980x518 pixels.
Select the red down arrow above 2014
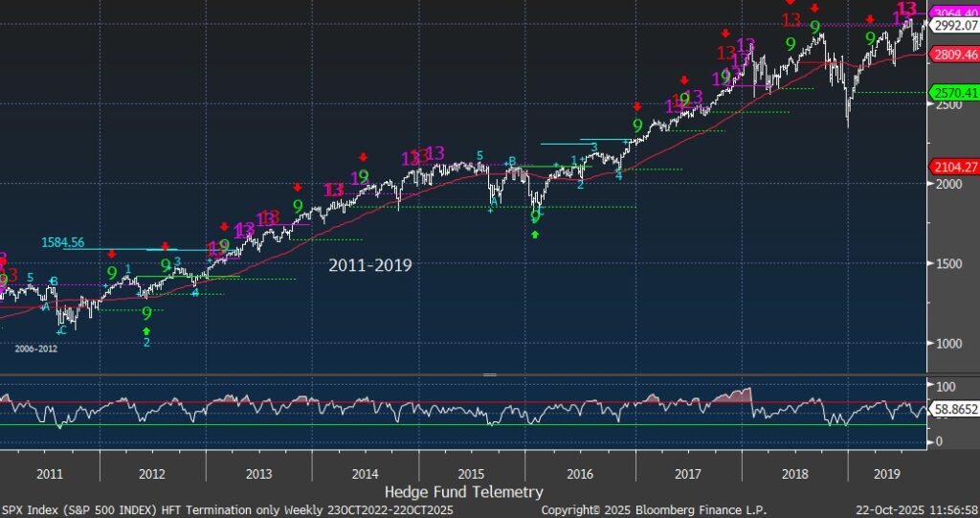[x=364, y=157]
